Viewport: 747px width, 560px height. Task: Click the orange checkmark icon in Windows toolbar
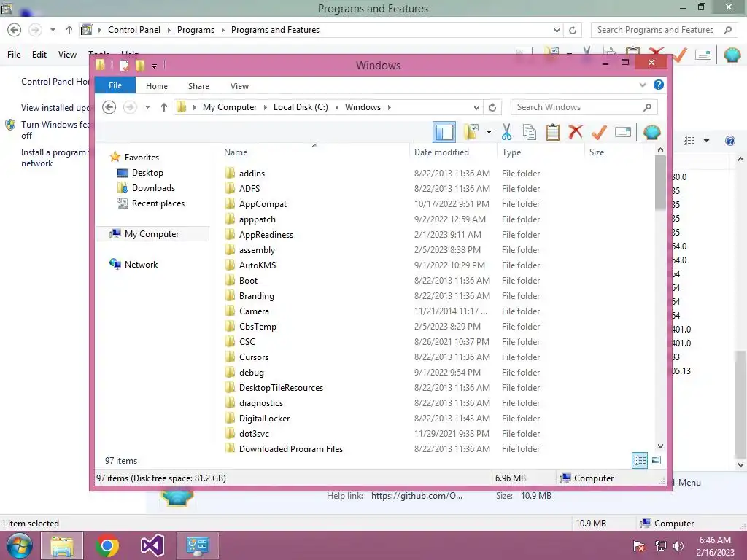[599, 132]
